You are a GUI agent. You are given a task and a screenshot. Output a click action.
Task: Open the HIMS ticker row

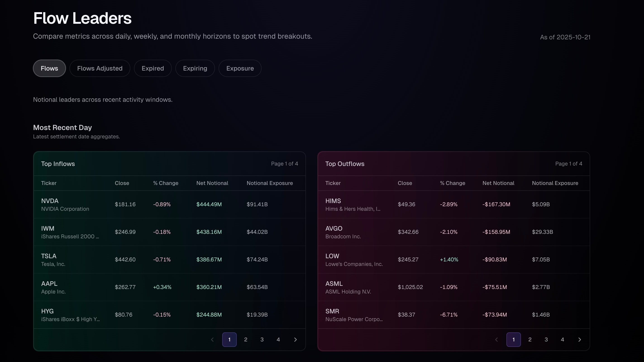click(333, 201)
